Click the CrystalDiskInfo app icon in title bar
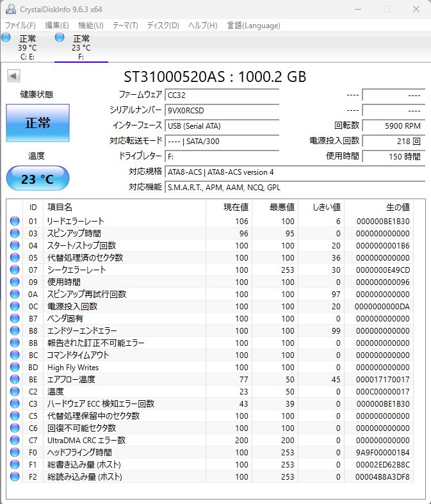Screen dimensions: 431x504 tap(11, 10)
